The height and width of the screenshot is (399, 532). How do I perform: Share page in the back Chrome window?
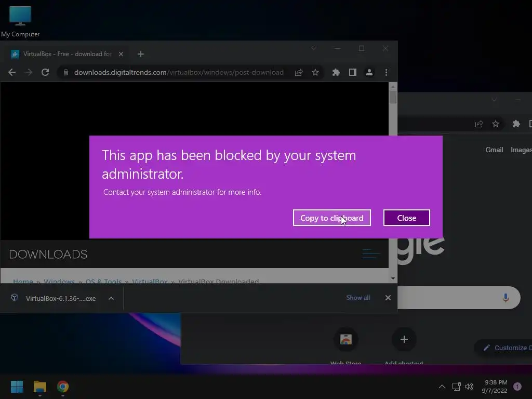pos(479,124)
